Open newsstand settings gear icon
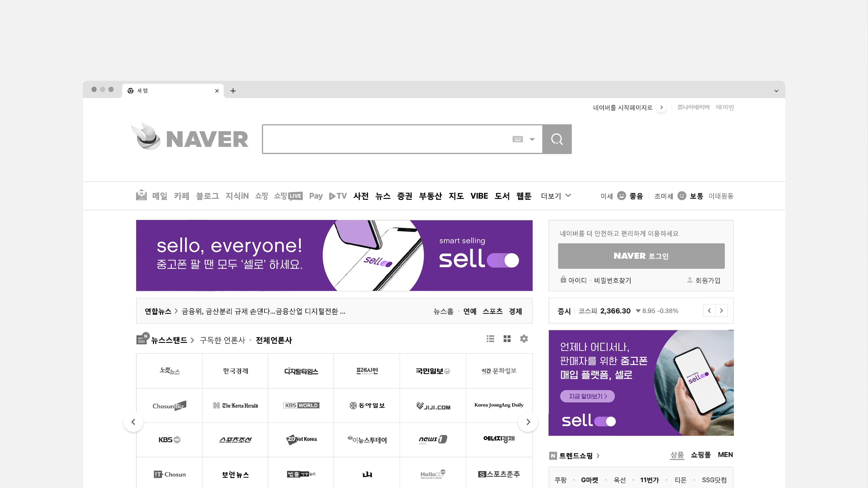 point(524,338)
